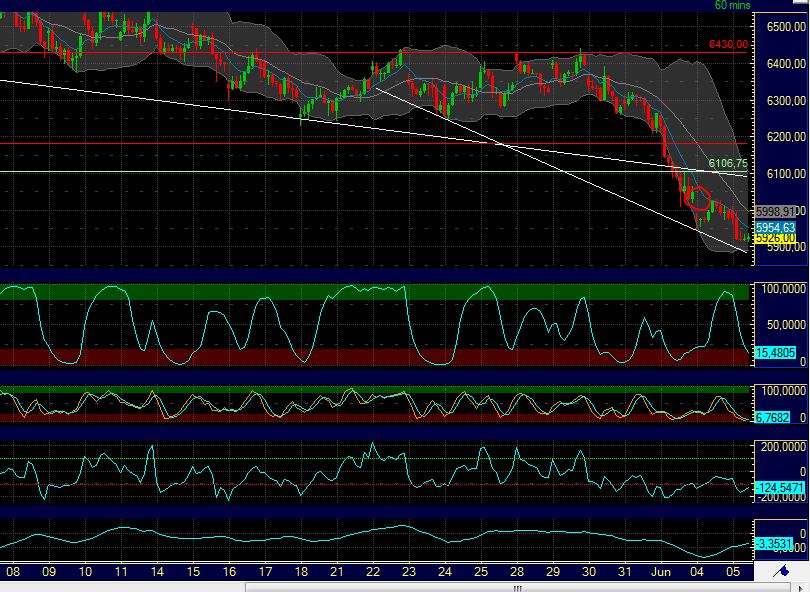
Task: Select the grey 5998.91 price label
Action: pos(776,212)
